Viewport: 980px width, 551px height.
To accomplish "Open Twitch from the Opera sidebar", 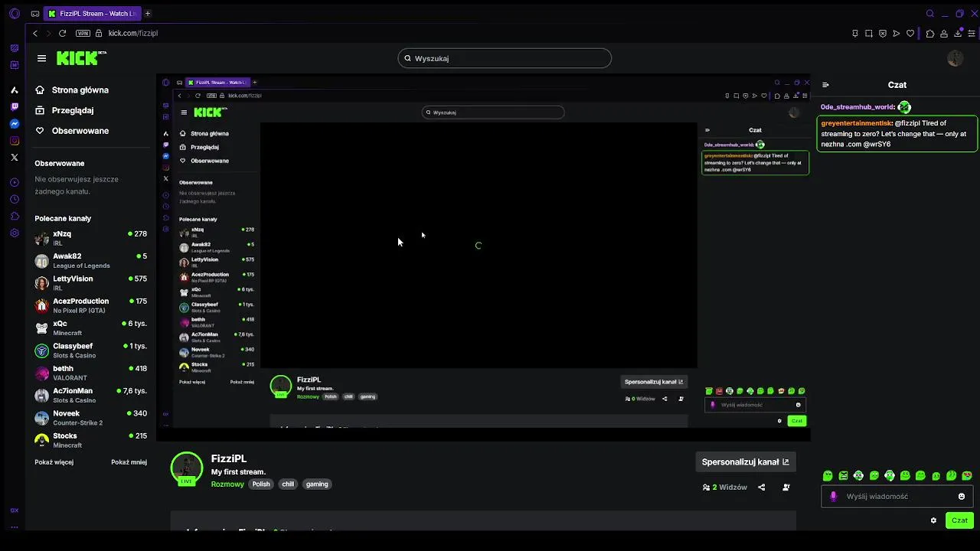I will (15, 107).
